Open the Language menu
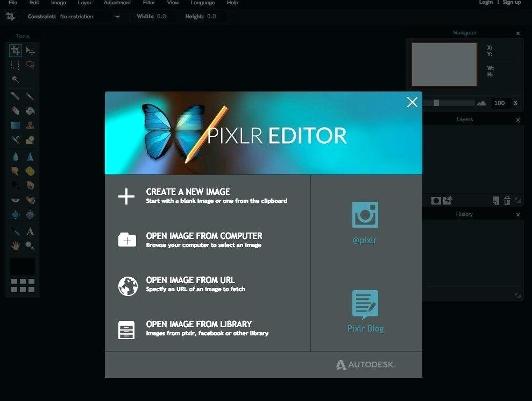532x401 pixels. (203, 2)
